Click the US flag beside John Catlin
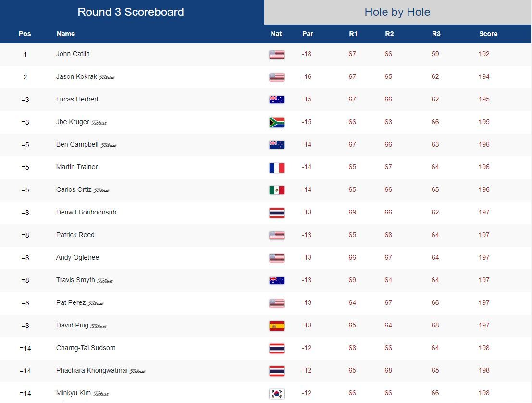The height and width of the screenshot is (403, 532). point(277,54)
